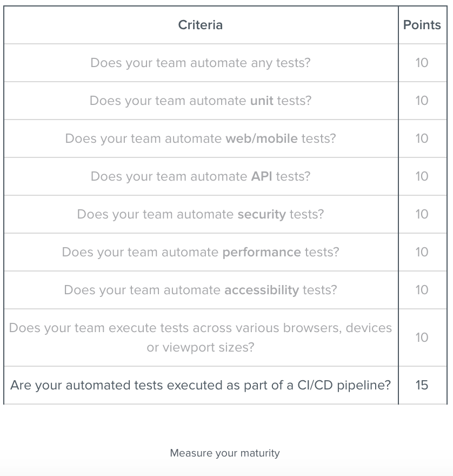Click the points value for performance tests

[x=422, y=252]
